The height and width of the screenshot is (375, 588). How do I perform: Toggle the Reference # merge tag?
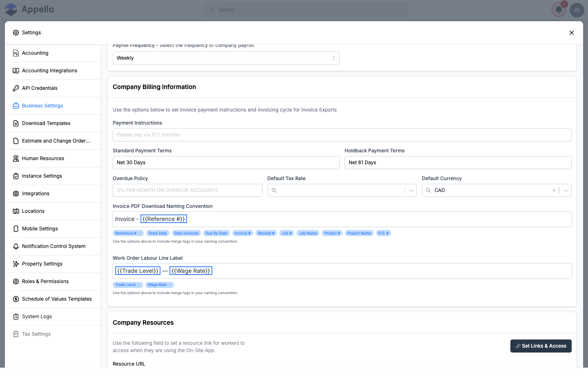tap(128, 233)
